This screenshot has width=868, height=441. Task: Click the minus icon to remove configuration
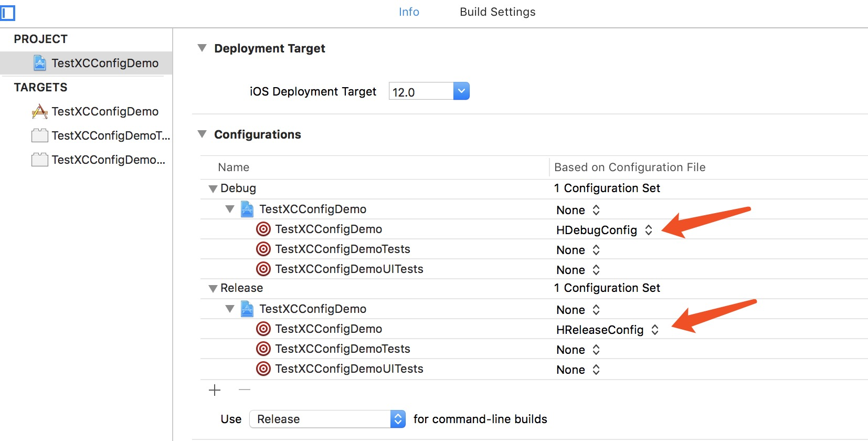(245, 390)
